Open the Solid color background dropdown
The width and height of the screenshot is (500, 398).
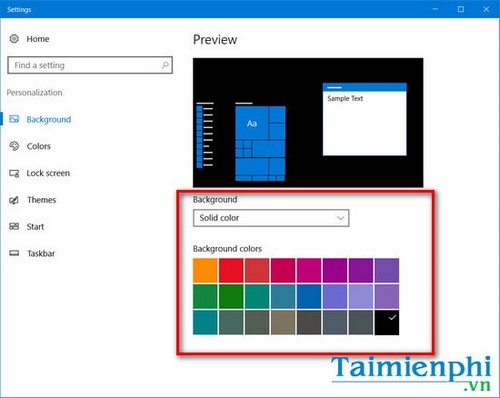click(271, 218)
